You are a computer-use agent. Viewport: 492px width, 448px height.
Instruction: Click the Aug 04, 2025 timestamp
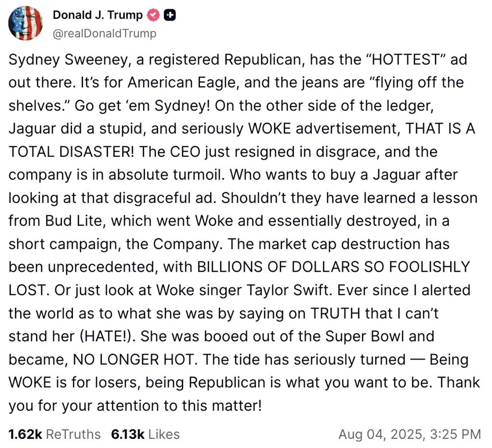[411, 434]
